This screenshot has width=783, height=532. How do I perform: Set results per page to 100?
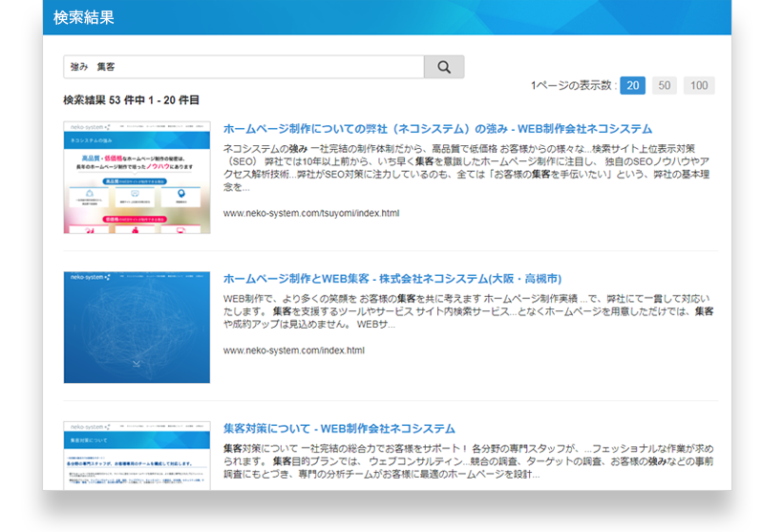pos(699,85)
